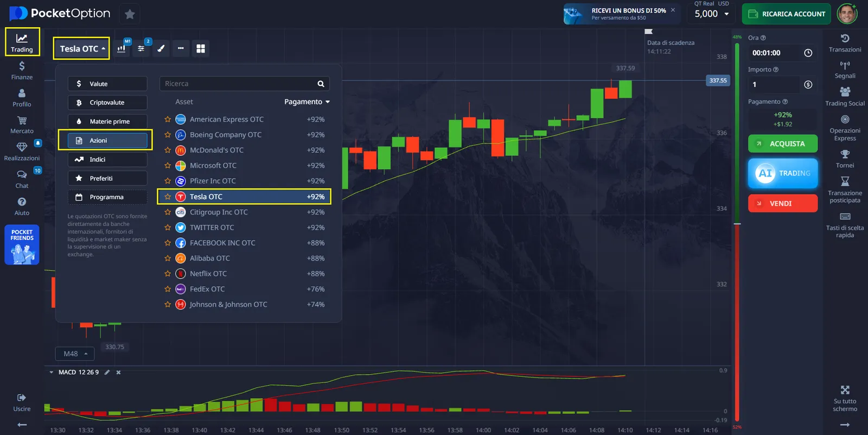The width and height of the screenshot is (868, 435).
Task: Select the drawing brush tool
Action: 161,48
